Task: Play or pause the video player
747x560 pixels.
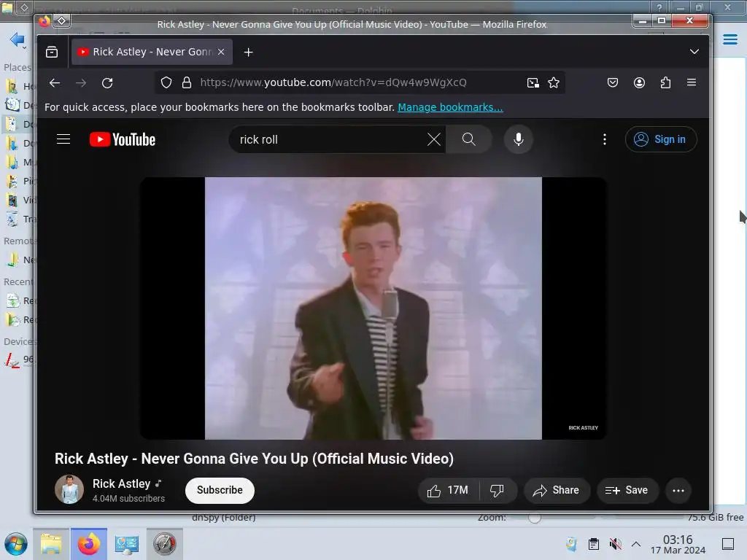Action: pos(373,308)
